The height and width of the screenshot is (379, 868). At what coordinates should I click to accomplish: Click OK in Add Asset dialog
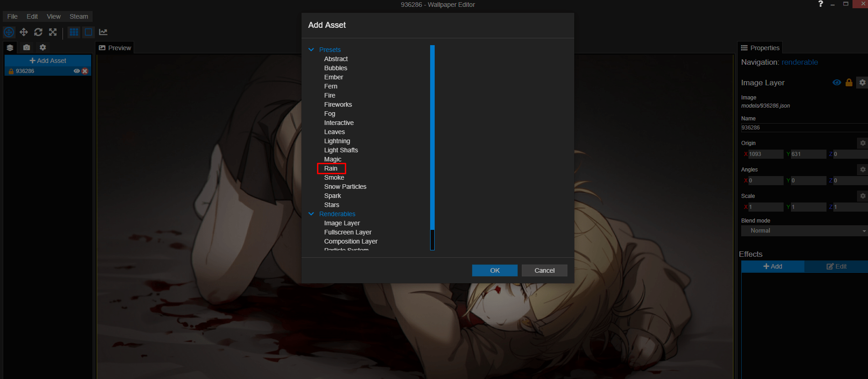coord(495,270)
